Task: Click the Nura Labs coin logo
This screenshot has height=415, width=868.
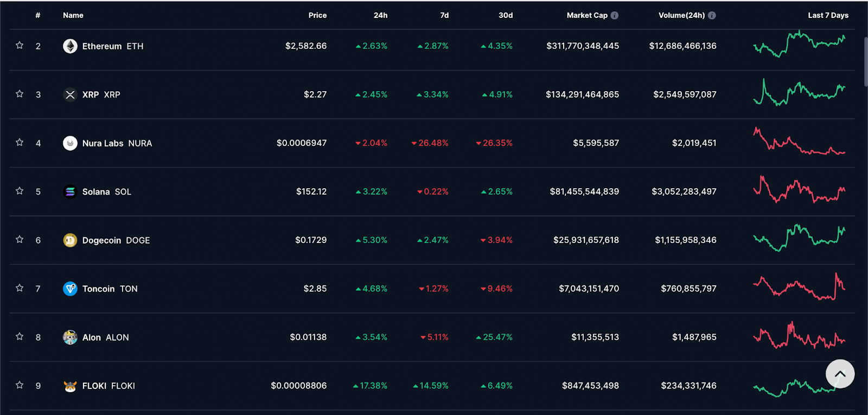Action: click(x=70, y=143)
